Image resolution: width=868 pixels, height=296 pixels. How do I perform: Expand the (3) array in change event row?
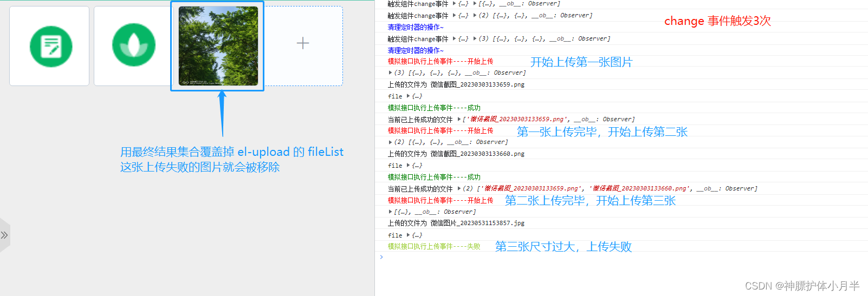[x=475, y=38]
